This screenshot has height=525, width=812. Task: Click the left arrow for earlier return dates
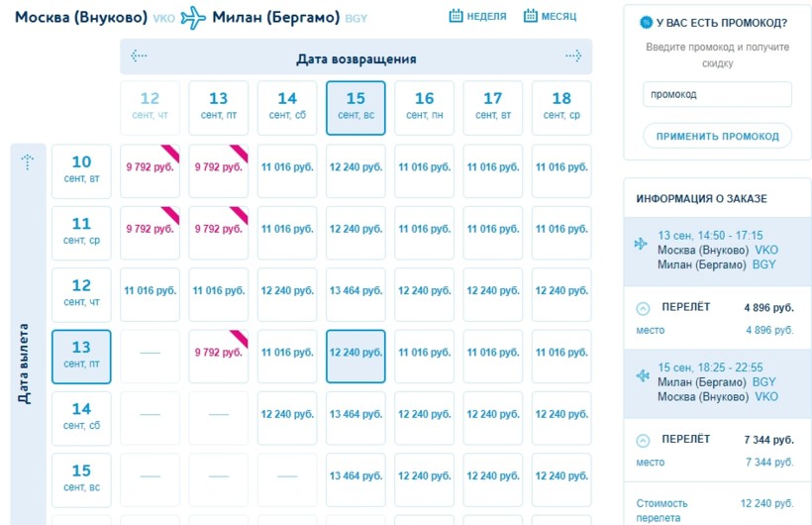coord(139,56)
